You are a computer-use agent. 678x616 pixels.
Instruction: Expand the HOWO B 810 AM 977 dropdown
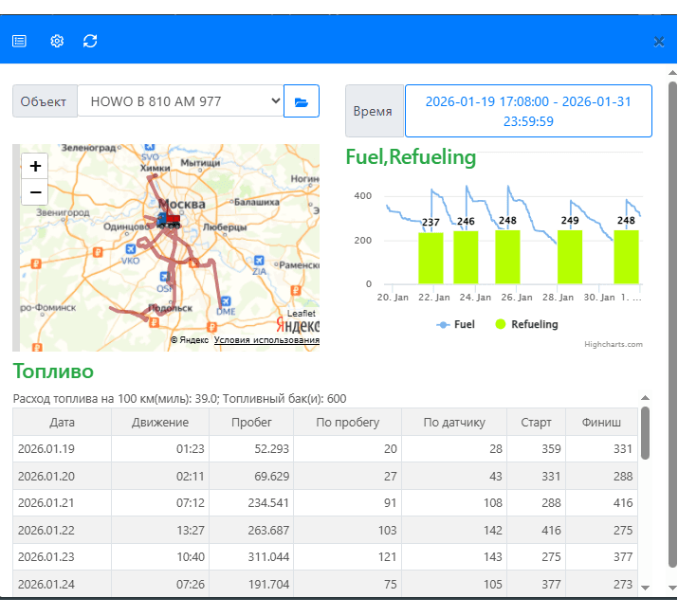[180, 101]
